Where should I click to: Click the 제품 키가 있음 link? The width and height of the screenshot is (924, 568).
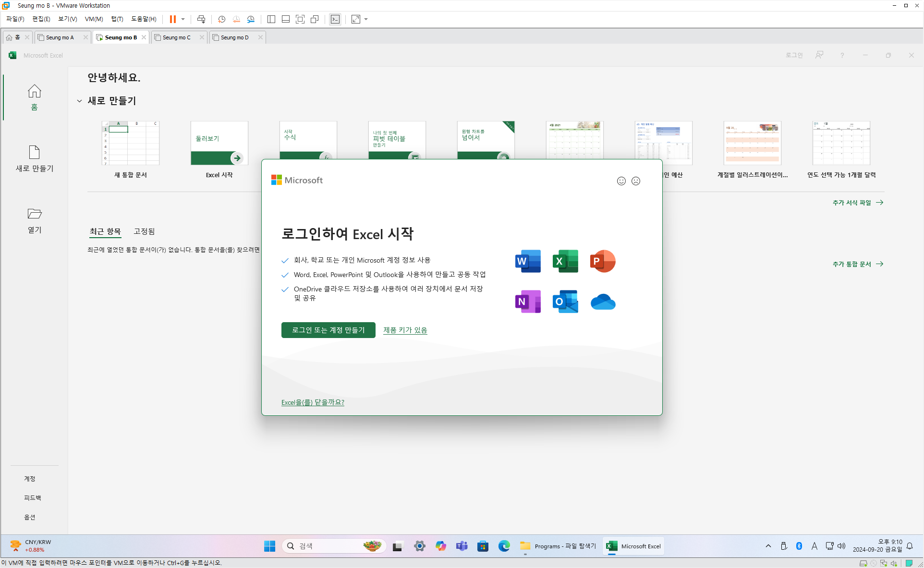coord(405,330)
